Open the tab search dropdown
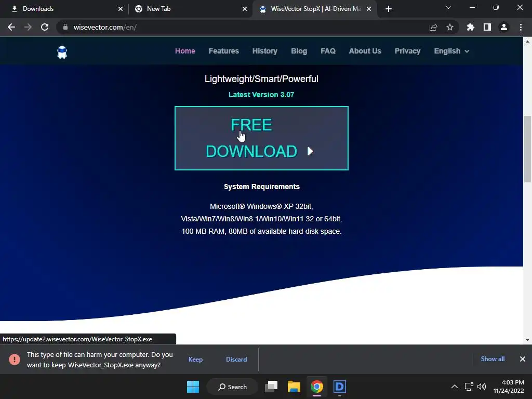The height and width of the screenshot is (399, 532). pyautogui.click(x=448, y=7)
